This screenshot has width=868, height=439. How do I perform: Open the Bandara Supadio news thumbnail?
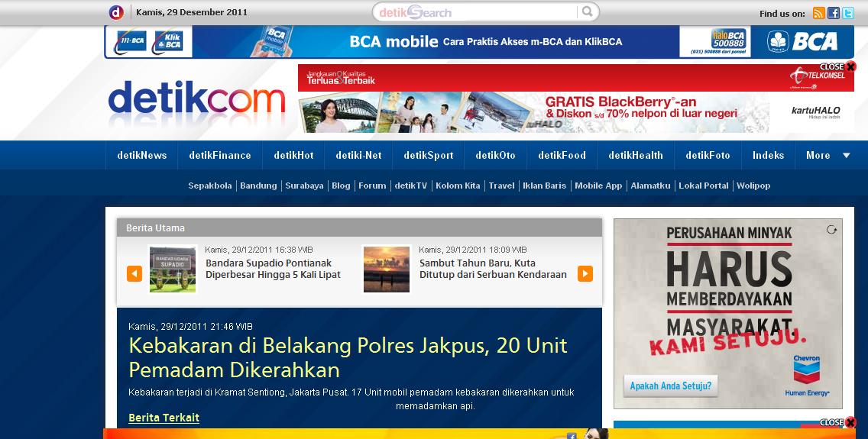pos(173,270)
